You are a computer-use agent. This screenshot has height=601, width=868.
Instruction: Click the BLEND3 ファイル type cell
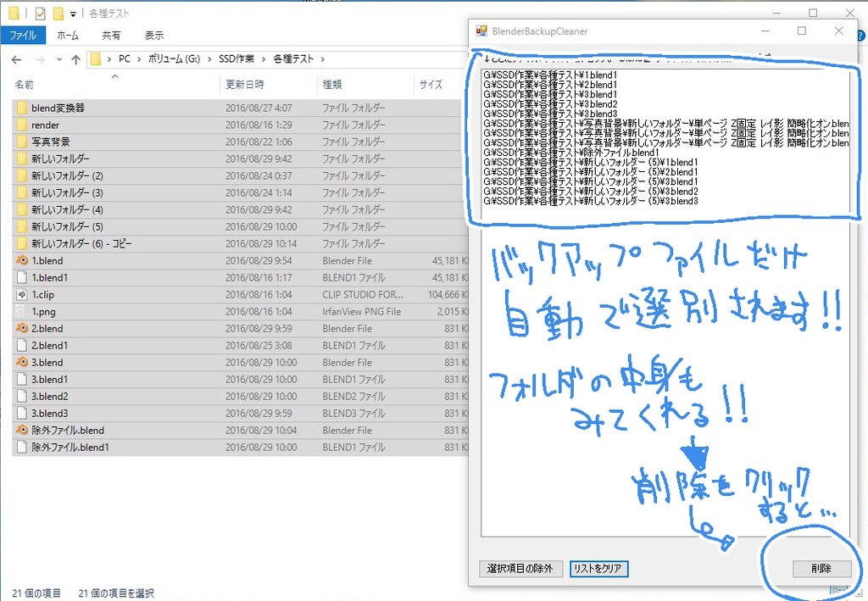pyautogui.click(x=353, y=414)
